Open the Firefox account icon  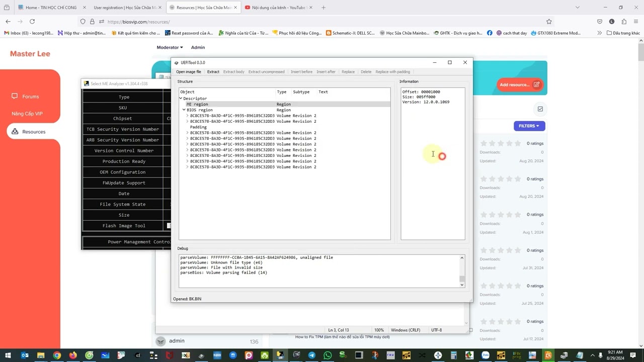(612, 22)
